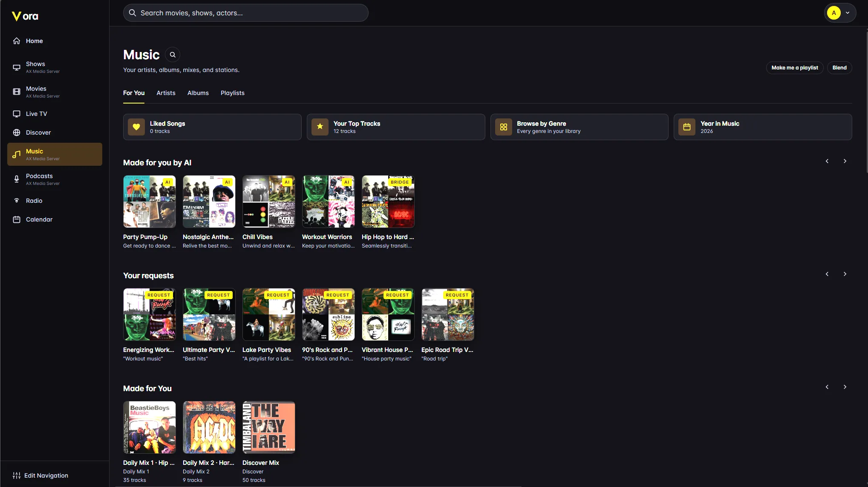Click the 'Workout Warriors' title text
This screenshot has height=487, width=868.
327,237
